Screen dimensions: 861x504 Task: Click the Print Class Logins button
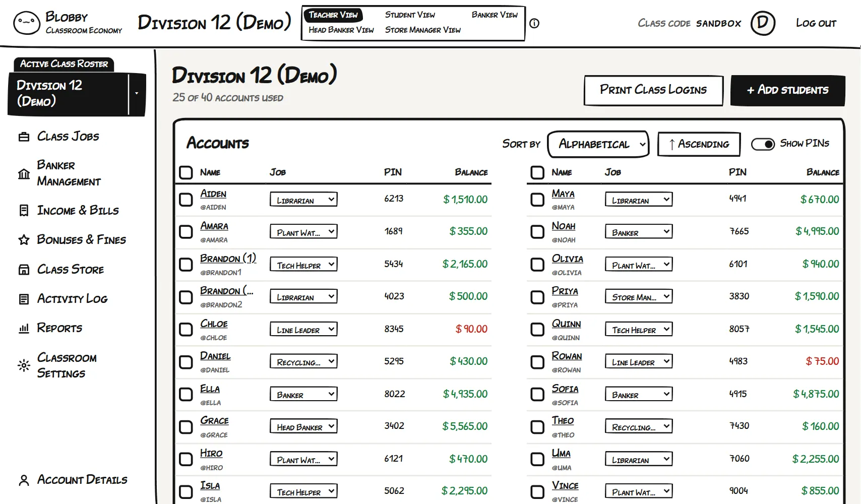(x=653, y=90)
